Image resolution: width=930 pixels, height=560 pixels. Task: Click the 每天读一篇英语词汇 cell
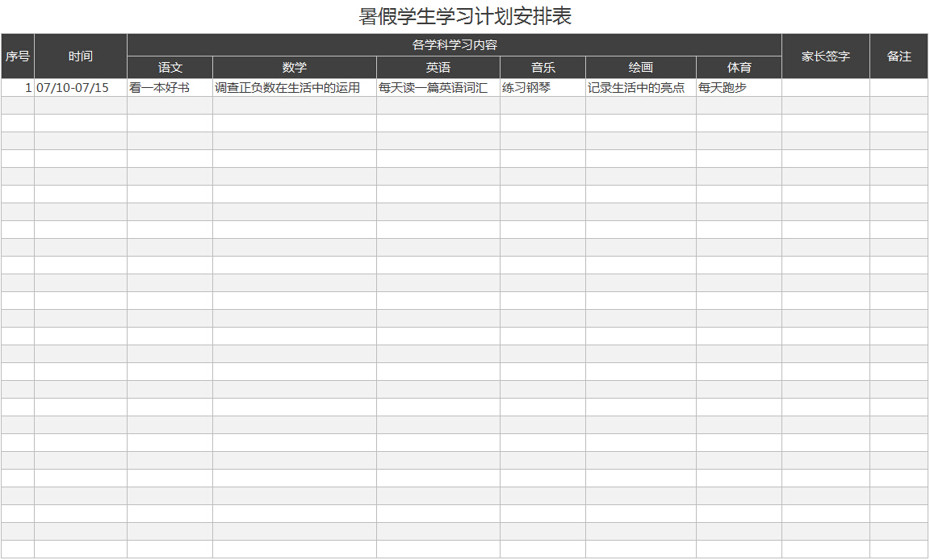click(438, 88)
